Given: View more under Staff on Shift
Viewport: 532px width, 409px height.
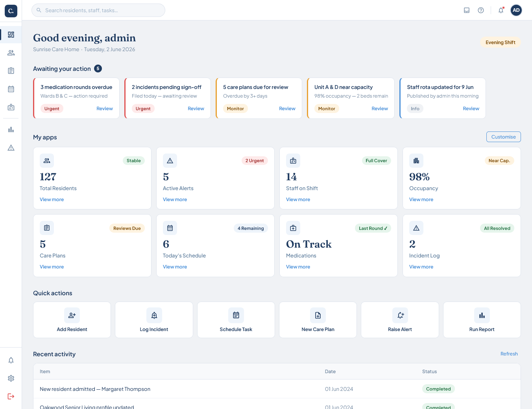Looking at the screenshot, I should 298,200.
